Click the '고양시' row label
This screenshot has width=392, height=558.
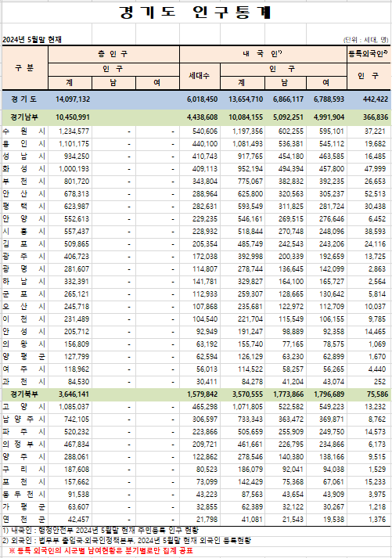click(23, 407)
